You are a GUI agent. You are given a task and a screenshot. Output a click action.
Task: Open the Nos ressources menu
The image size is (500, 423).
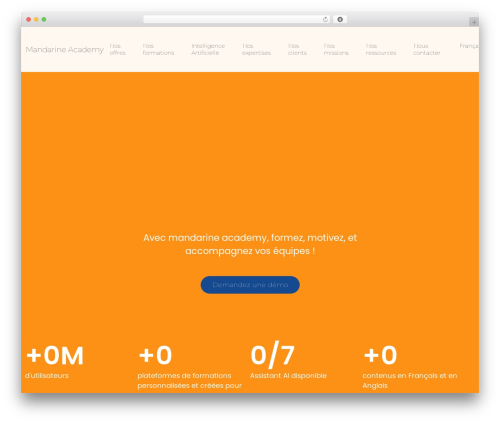click(x=381, y=49)
